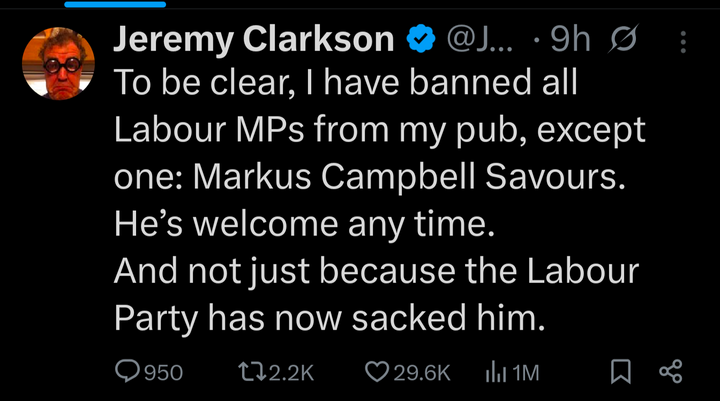Click the reply speech bubble icon
The image size is (720, 401).
click(127, 372)
